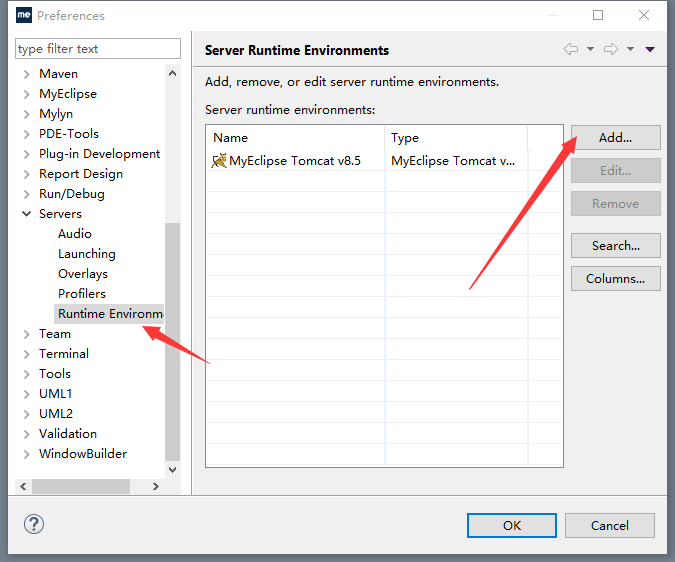Viewport: 675px width, 562px height.
Task: Select the Validation category
Action: point(68,434)
